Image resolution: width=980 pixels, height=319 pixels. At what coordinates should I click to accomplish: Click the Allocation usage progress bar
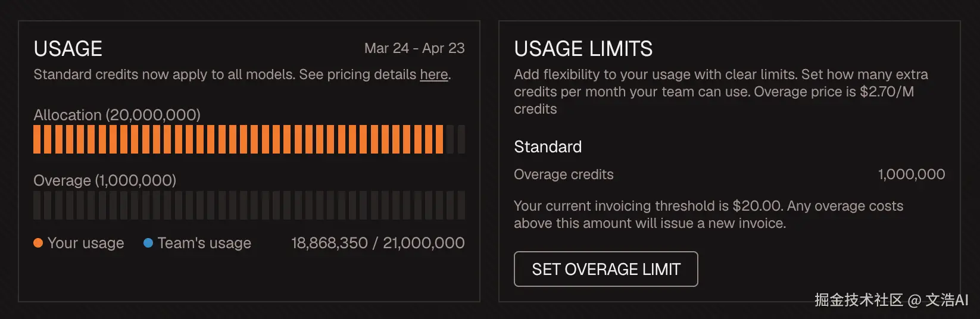249,139
